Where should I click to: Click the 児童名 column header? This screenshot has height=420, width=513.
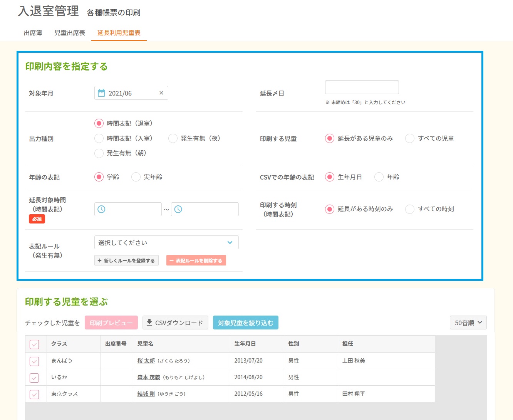coord(181,344)
